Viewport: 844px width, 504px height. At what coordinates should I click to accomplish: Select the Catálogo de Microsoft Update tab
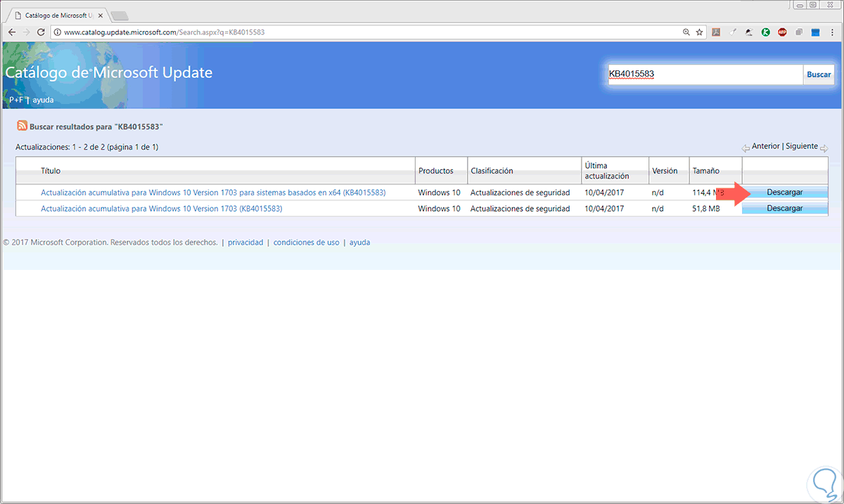pyautogui.click(x=59, y=15)
